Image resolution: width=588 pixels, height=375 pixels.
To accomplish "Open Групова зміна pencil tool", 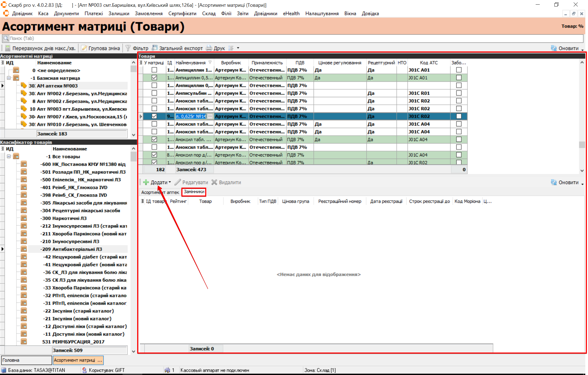I will [x=84, y=48].
